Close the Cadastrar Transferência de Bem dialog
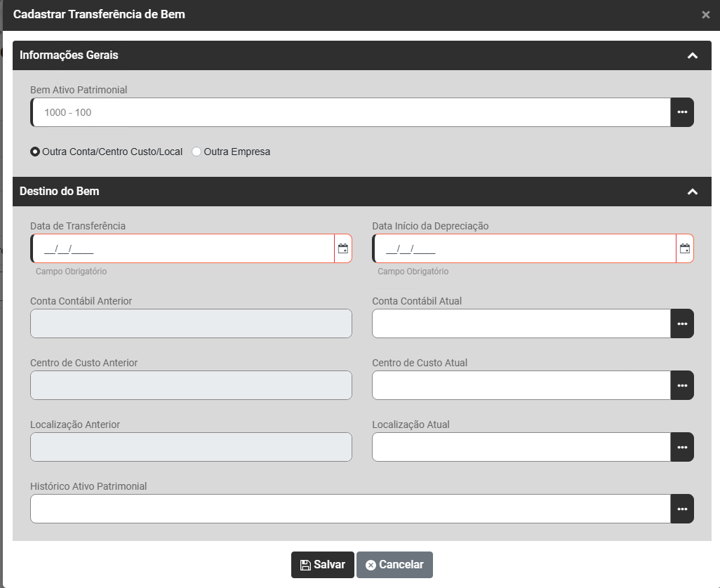 705,15
